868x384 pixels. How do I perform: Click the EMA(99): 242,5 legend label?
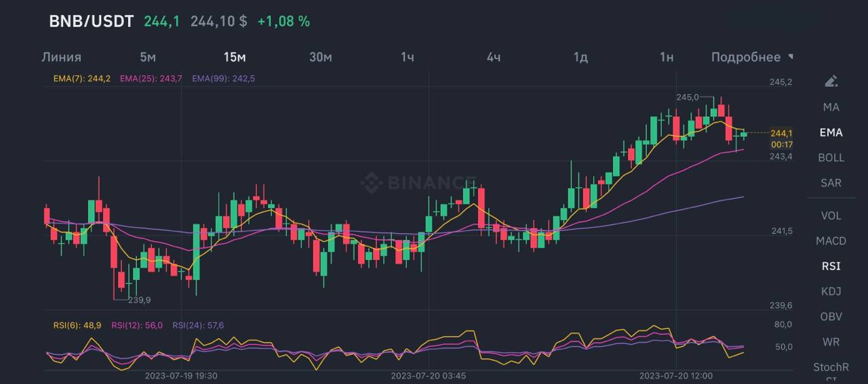[x=224, y=79]
